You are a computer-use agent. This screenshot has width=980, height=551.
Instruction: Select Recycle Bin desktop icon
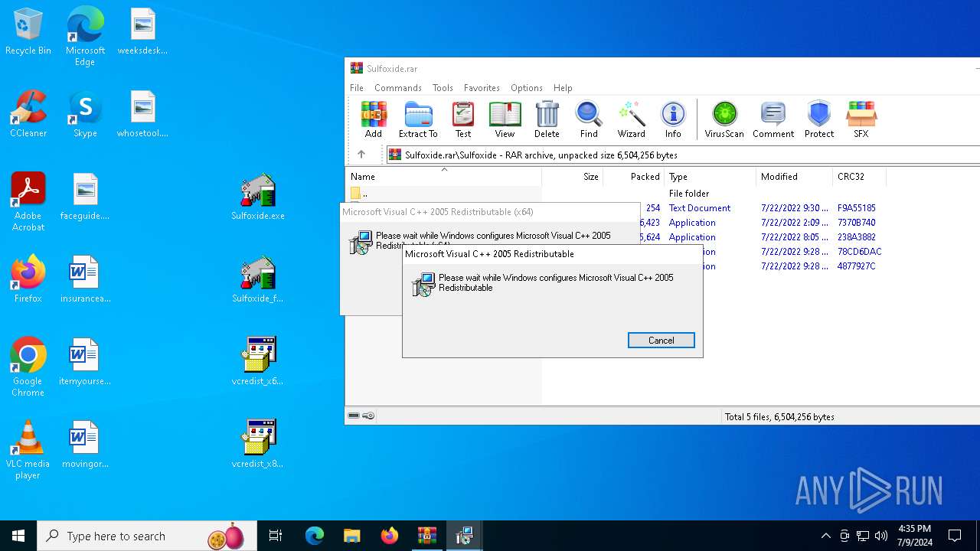point(28,32)
